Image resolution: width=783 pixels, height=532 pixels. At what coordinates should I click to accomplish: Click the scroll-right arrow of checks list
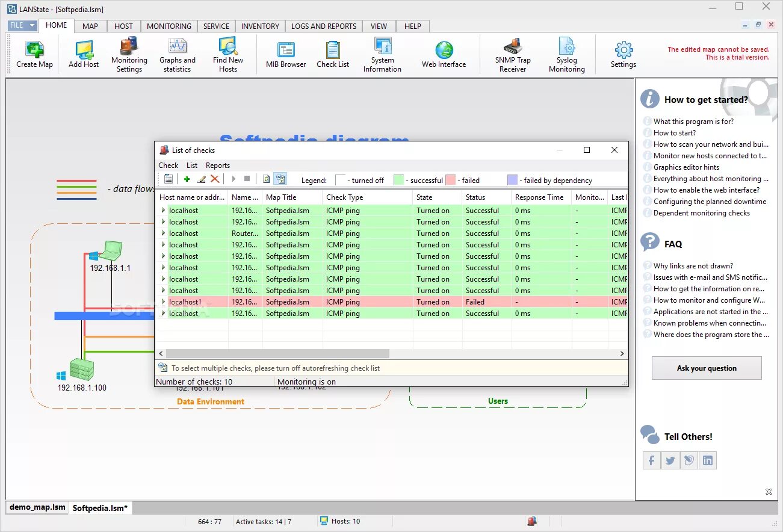[622, 354]
